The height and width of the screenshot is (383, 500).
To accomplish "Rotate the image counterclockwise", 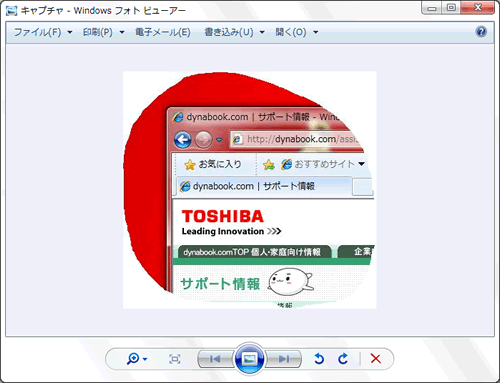I will point(319,359).
